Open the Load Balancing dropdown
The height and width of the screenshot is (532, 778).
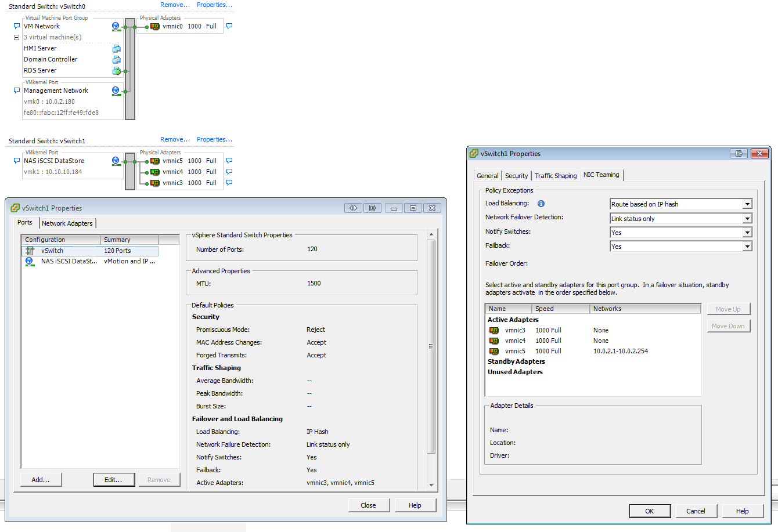coord(747,204)
